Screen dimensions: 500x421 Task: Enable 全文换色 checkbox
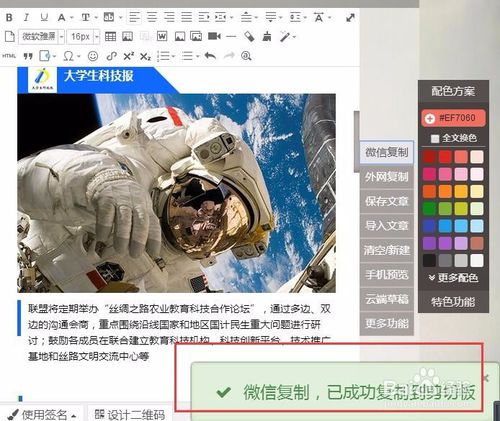click(x=434, y=138)
